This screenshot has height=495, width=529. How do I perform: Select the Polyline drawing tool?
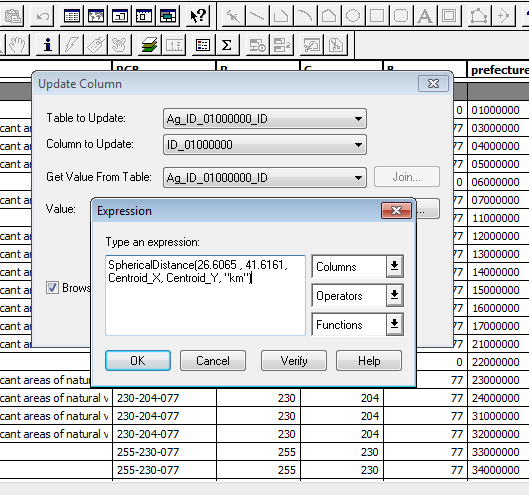[281, 16]
